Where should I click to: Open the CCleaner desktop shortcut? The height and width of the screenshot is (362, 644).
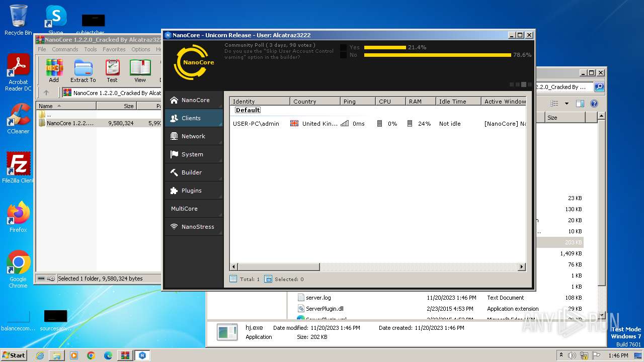pos(18,119)
